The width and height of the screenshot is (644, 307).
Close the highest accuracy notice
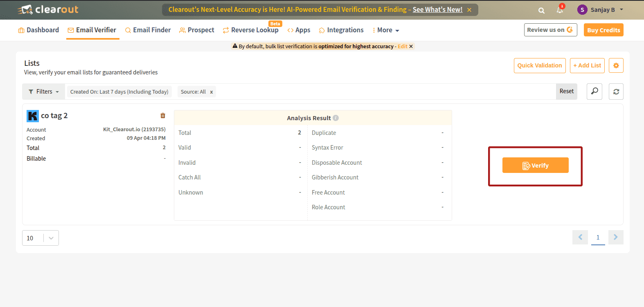411,47
